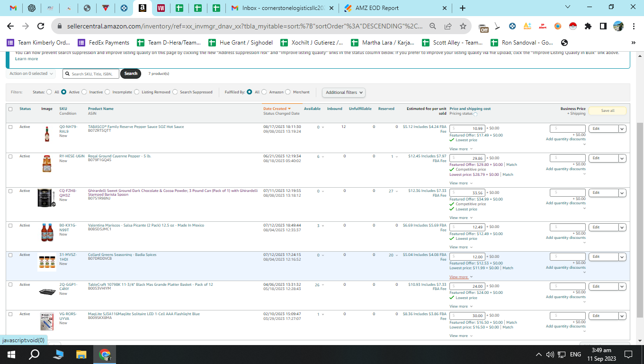Open the MagLite Flashlight product thumbnail

46,321
